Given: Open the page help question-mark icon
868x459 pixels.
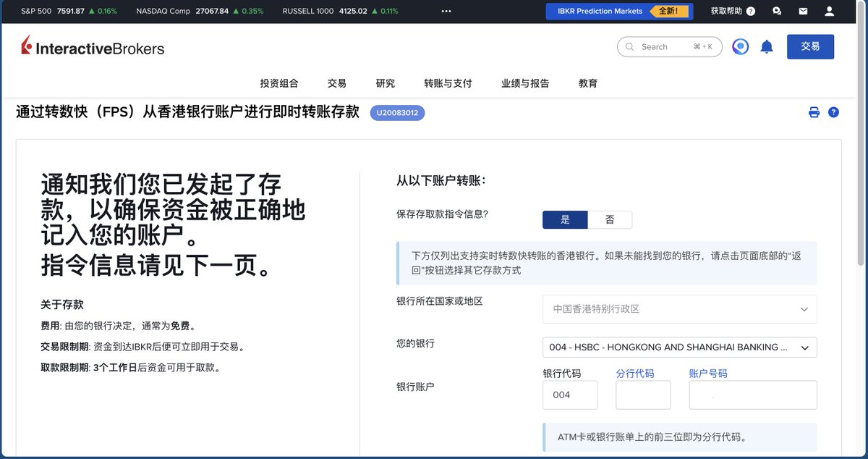Looking at the screenshot, I should click(833, 112).
